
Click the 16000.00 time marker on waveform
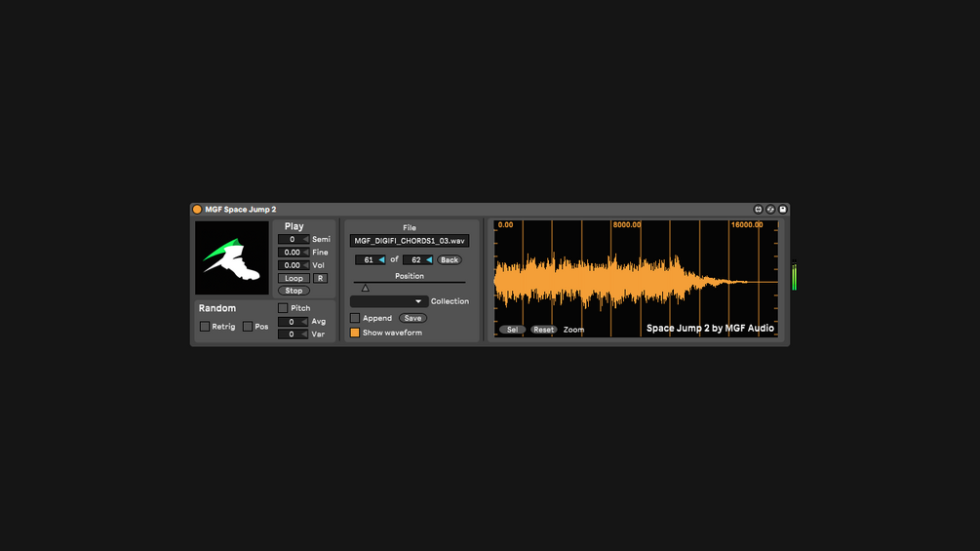point(747,225)
